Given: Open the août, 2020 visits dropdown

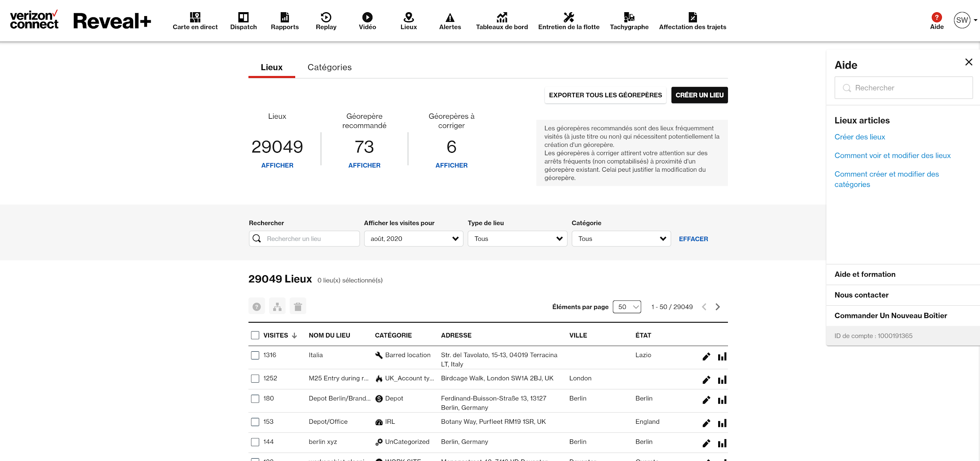Looking at the screenshot, I should coord(414,239).
